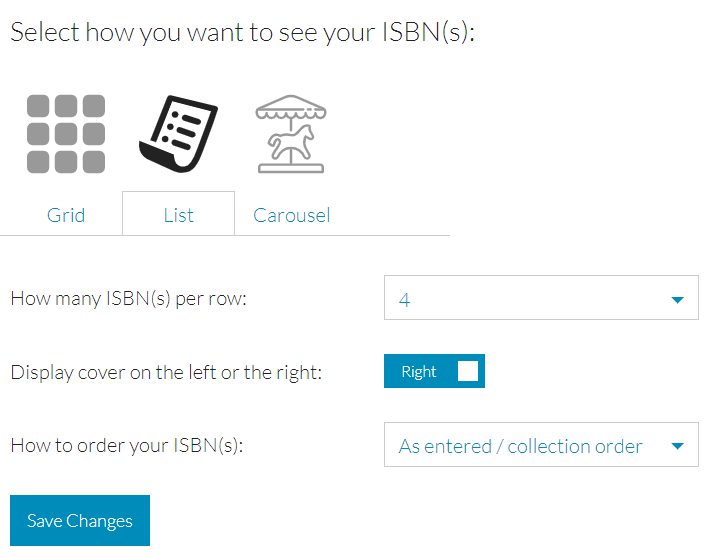Click the 'Display cover on the left' label
Viewport: 709px width, 556px height.
166,372
